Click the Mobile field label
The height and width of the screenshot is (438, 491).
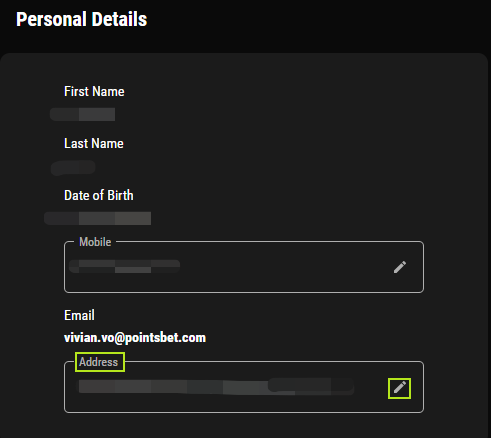pyautogui.click(x=95, y=242)
